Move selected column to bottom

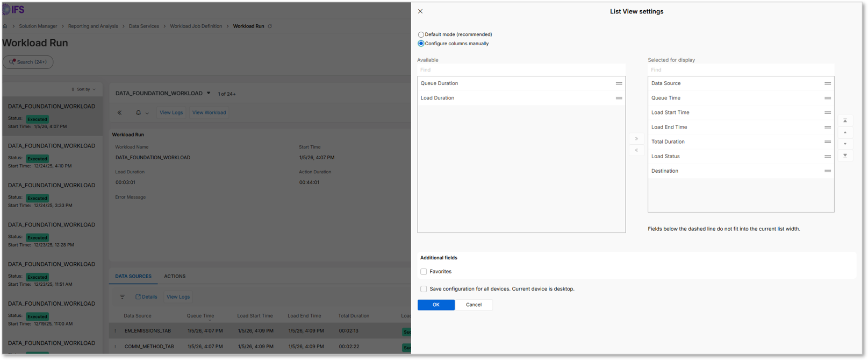[845, 156]
